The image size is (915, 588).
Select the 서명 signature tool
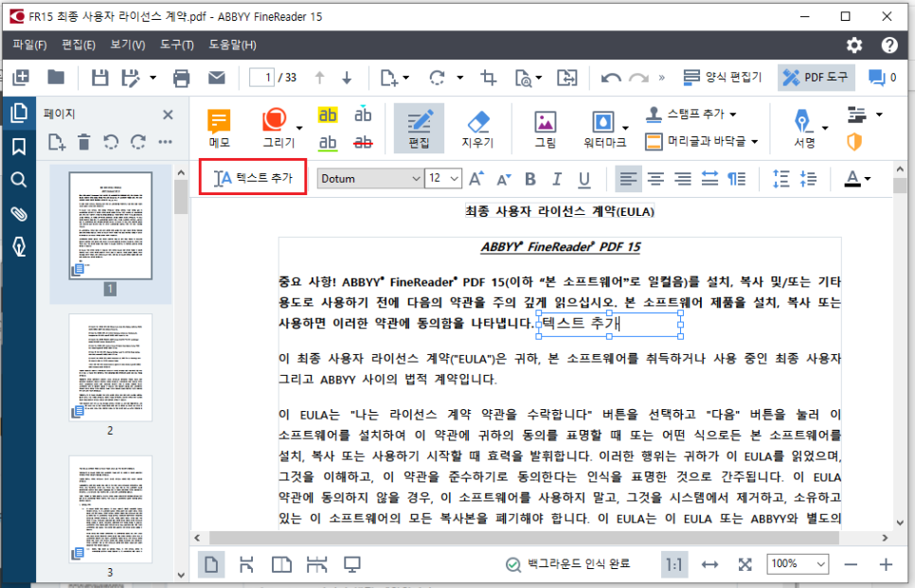804,129
